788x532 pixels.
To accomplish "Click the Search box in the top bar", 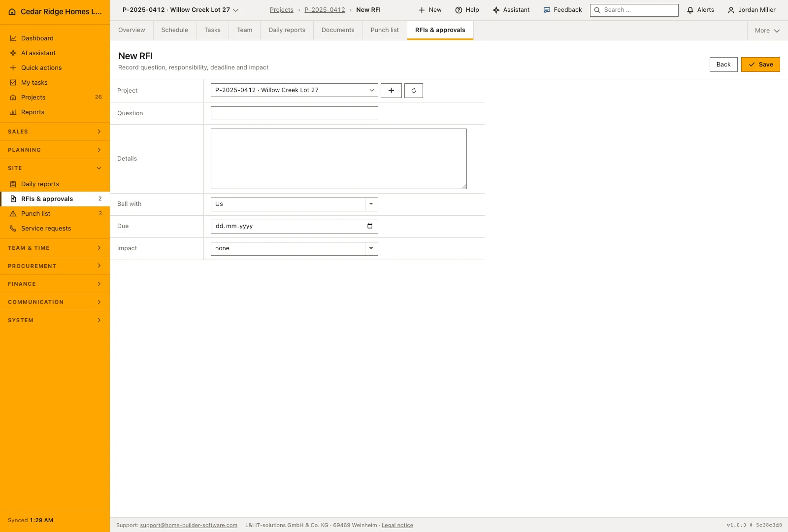I will (x=634, y=10).
